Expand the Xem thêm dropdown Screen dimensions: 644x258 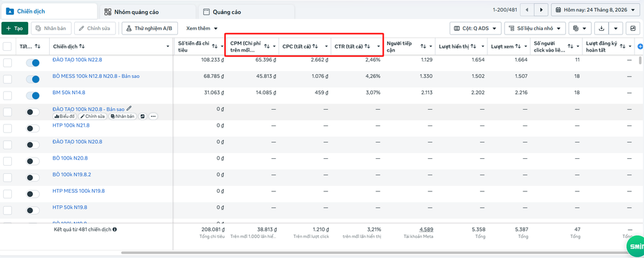tap(202, 28)
